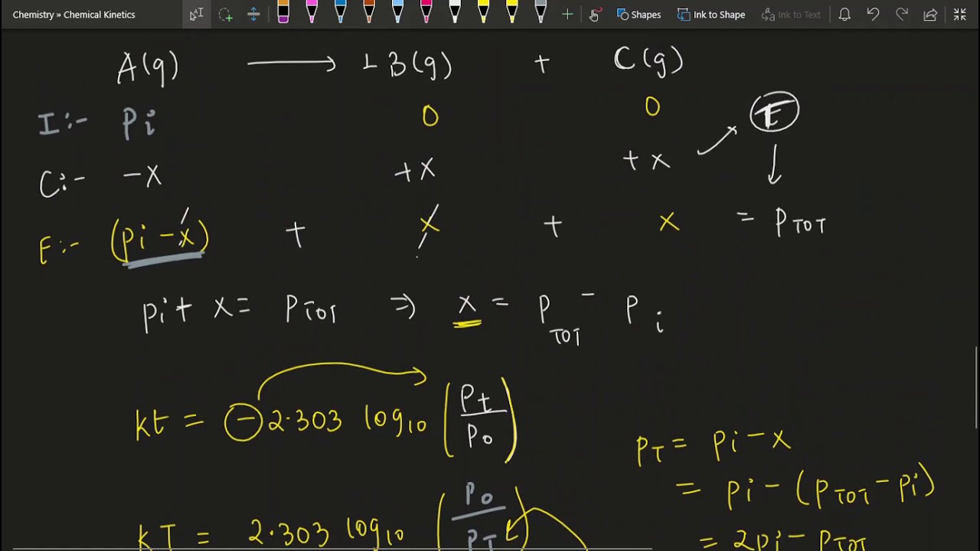Open notifications bell
980x551 pixels.
tap(844, 15)
